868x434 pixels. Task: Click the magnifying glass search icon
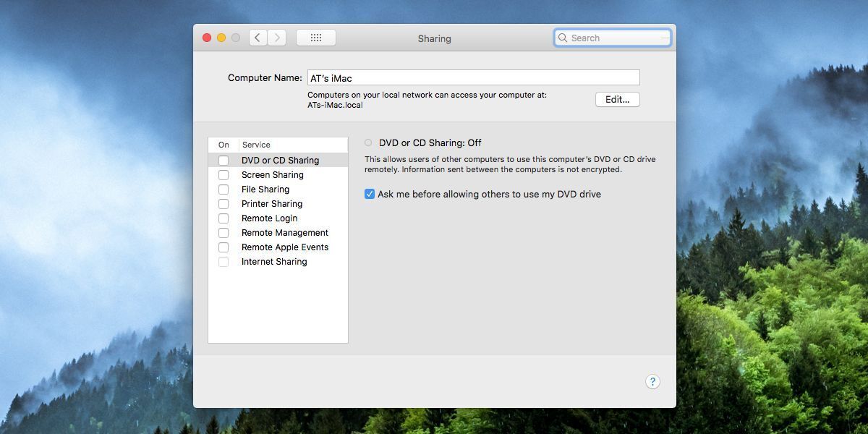click(563, 38)
